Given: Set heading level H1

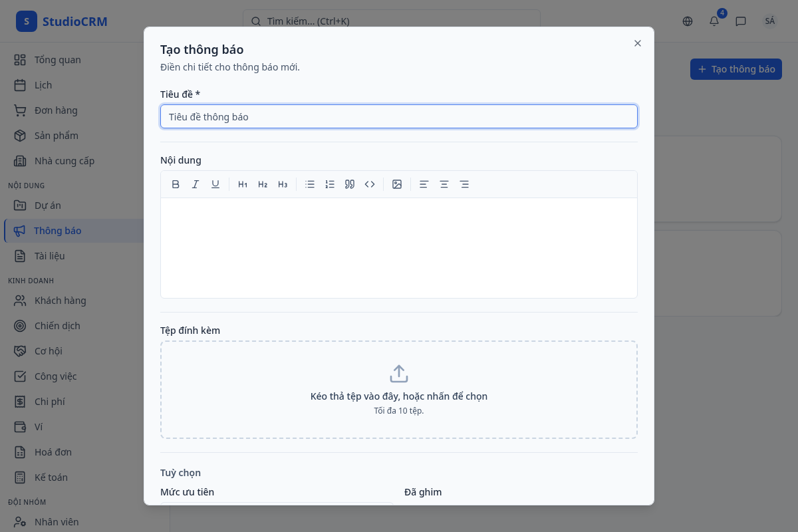Looking at the screenshot, I should point(243,184).
